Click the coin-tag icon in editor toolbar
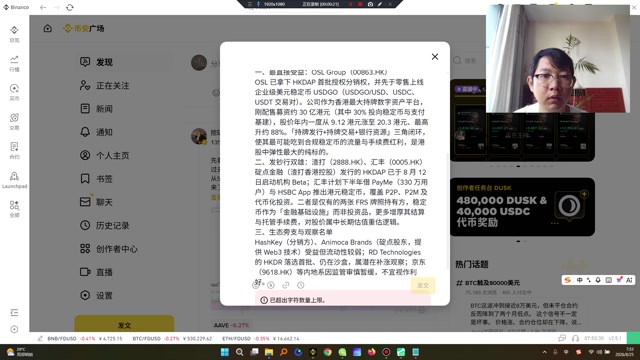Screen dimensions: 640x360 (x=271, y=285)
